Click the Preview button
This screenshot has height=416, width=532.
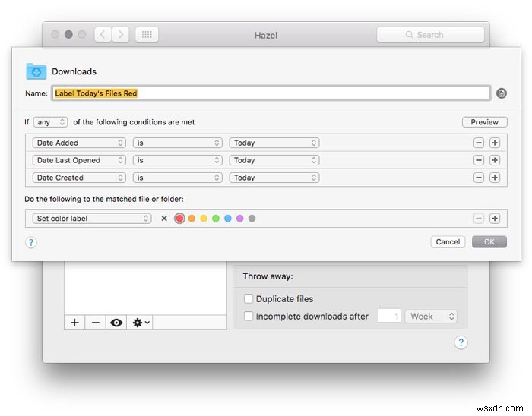click(485, 122)
